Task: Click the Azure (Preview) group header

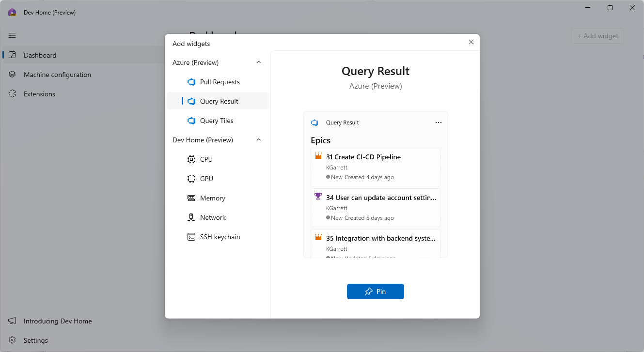Action: 218,62
